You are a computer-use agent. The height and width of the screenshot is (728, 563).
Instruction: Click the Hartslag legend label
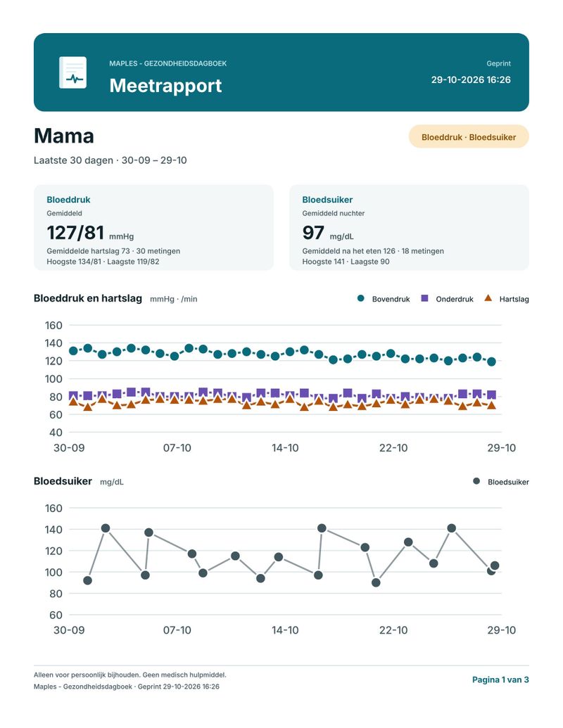point(514,299)
